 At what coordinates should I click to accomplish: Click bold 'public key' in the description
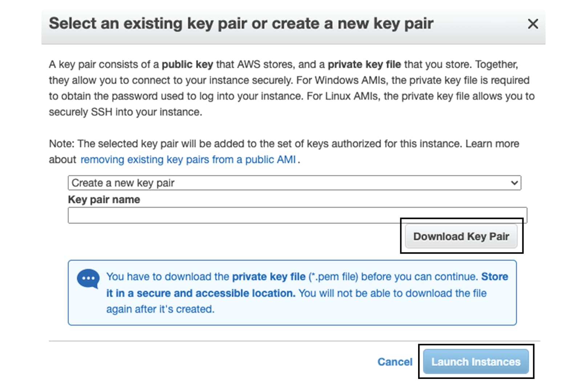coord(187,65)
